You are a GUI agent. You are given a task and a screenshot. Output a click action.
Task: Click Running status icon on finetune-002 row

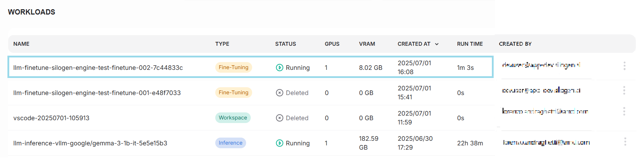[x=279, y=67]
